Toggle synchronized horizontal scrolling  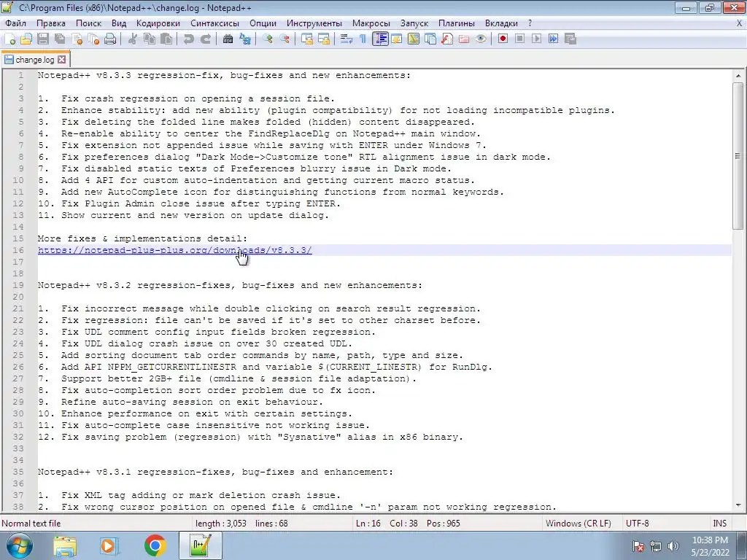click(324, 39)
